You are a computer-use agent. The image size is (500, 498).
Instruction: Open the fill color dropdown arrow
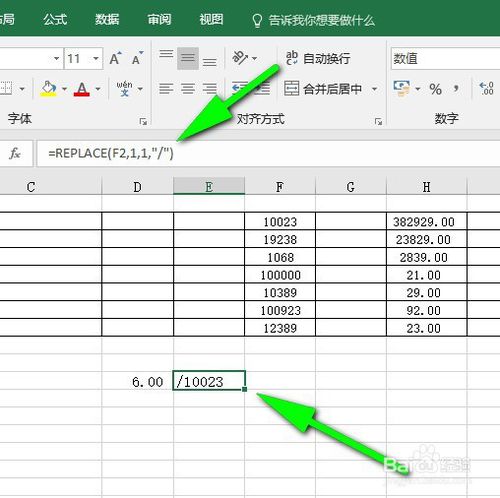click(x=64, y=89)
